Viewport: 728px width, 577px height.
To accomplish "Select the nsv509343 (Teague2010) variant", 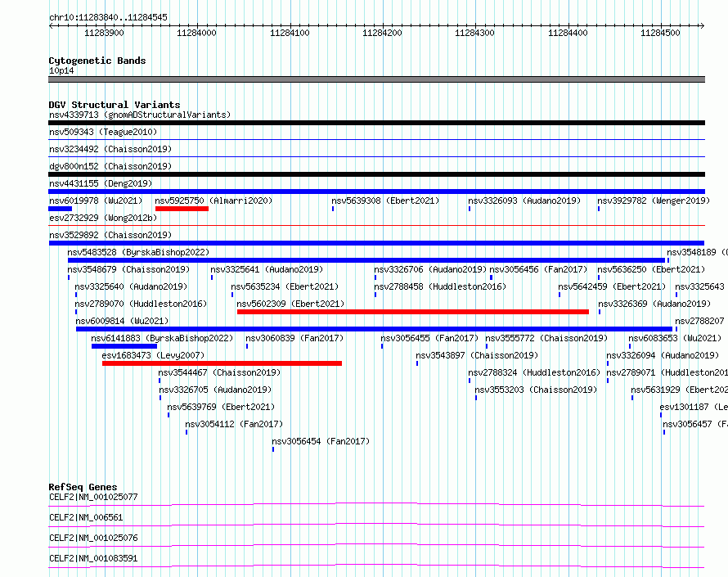I will [x=103, y=132].
